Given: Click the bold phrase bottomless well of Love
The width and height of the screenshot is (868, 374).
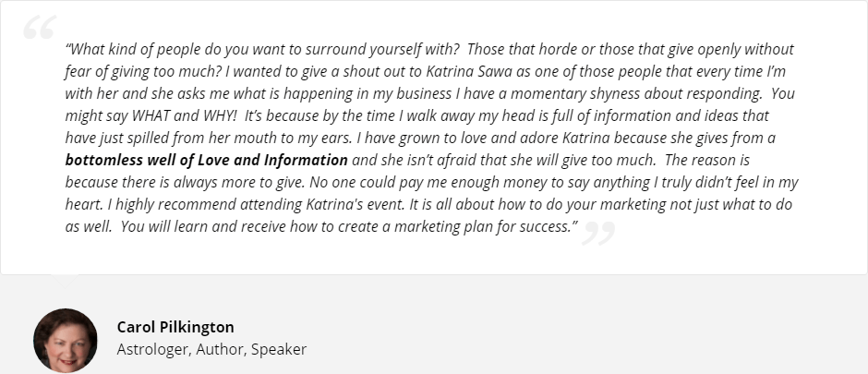Looking at the screenshot, I should click(148, 160).
